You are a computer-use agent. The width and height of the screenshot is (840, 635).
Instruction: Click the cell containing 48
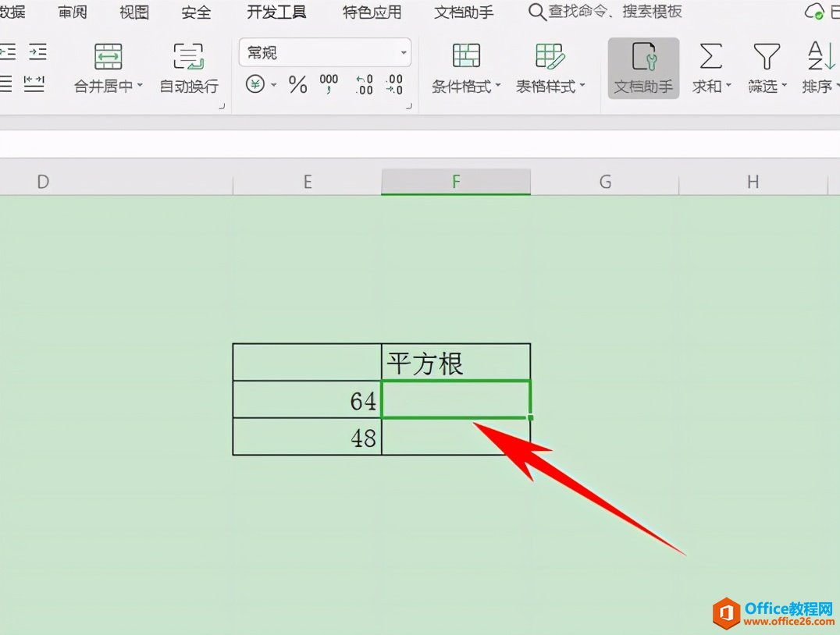pyautogui.click(x=307, y=437)
